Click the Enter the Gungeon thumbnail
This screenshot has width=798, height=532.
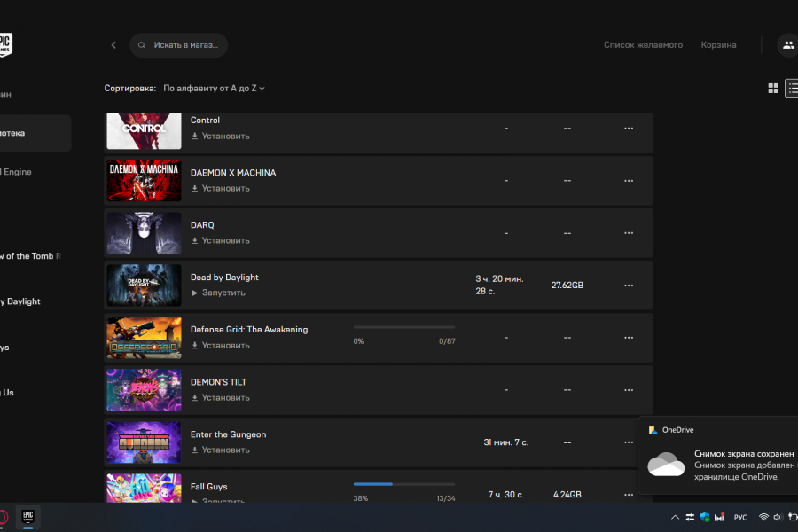point(144,442)
